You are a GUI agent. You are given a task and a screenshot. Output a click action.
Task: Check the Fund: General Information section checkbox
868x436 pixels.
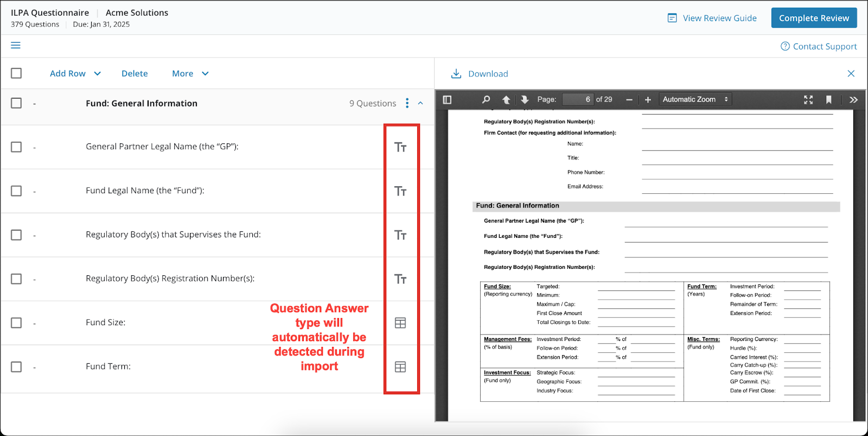[x=16, y=103]
